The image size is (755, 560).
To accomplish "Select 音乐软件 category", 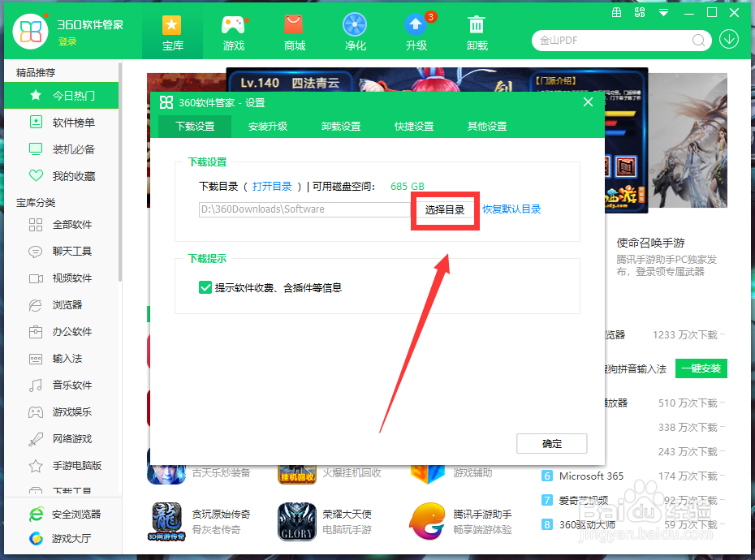I will click(61, 386).
